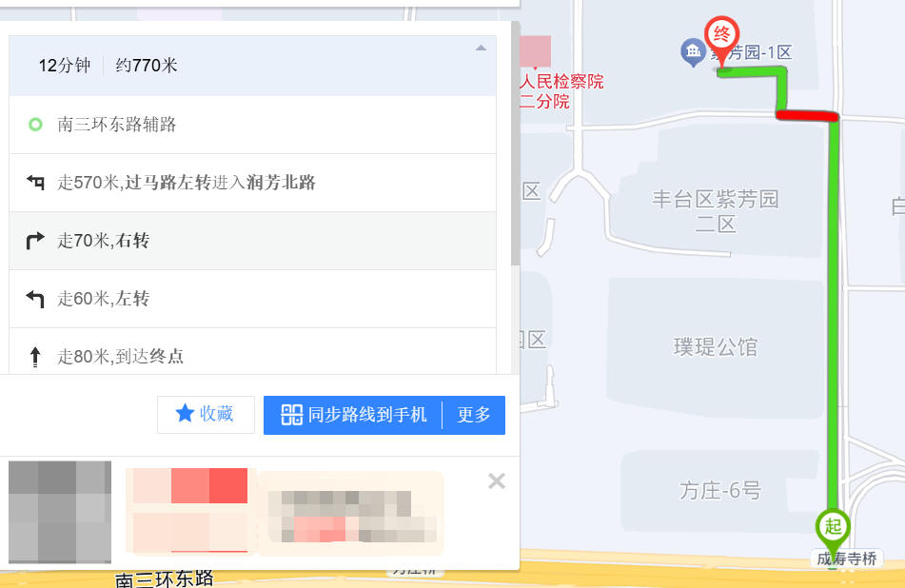Click the QR code icon on sync button

pos(291,415)
